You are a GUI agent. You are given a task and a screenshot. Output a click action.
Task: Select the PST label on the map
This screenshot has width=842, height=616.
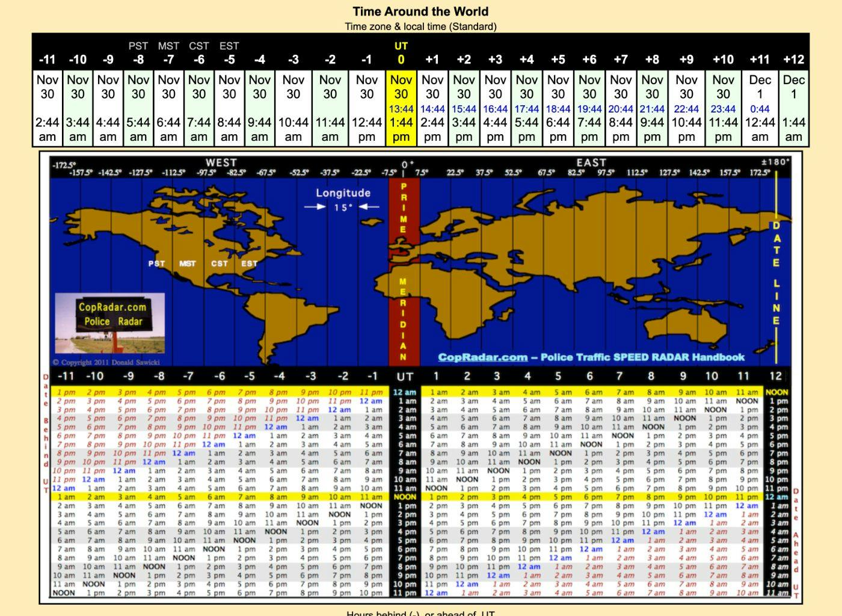[155, 263]
